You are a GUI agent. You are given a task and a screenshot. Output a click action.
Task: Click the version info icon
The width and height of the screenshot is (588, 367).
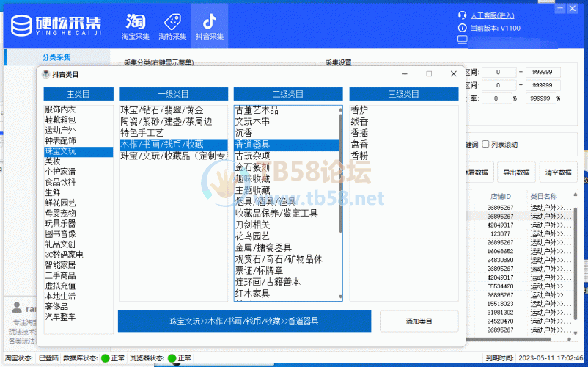(463, 28)
